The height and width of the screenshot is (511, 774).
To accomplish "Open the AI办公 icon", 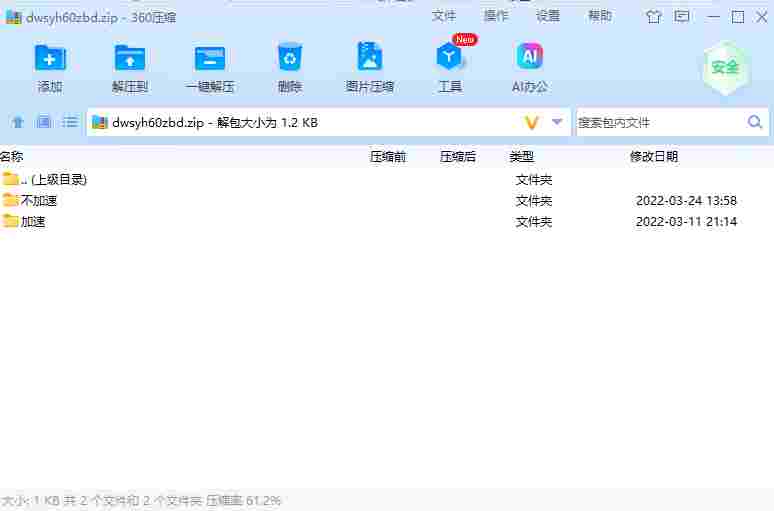I will tap(530, 56).
